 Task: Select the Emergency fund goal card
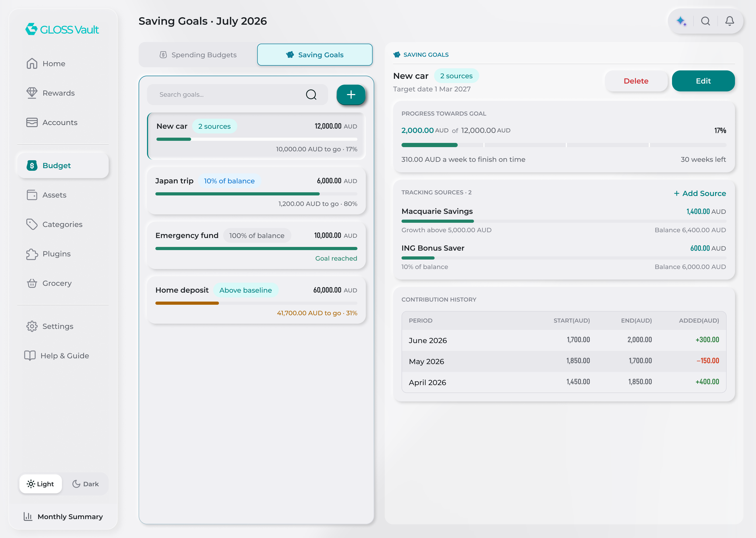point(256,246)
